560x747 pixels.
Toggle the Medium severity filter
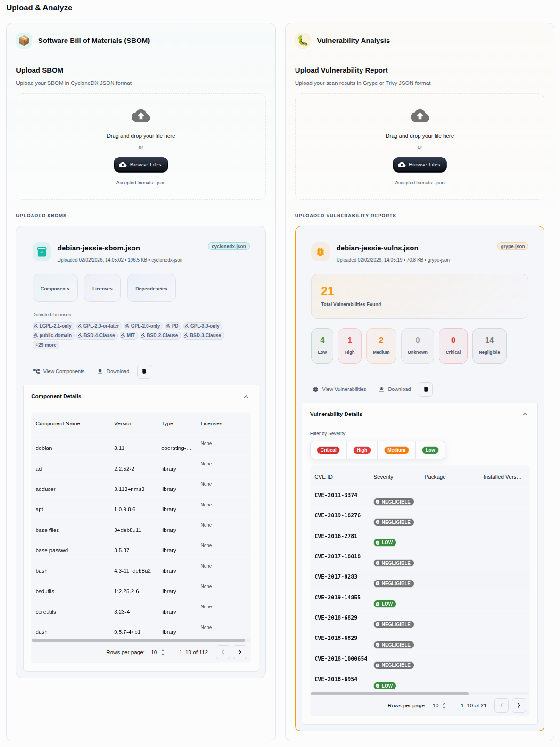tap(396, 450)
